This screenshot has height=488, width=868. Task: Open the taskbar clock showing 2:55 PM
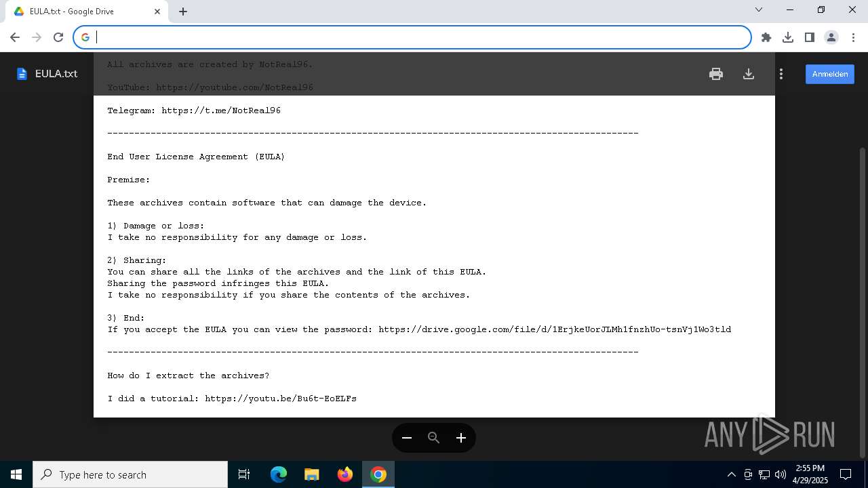(x=810, y=474)
